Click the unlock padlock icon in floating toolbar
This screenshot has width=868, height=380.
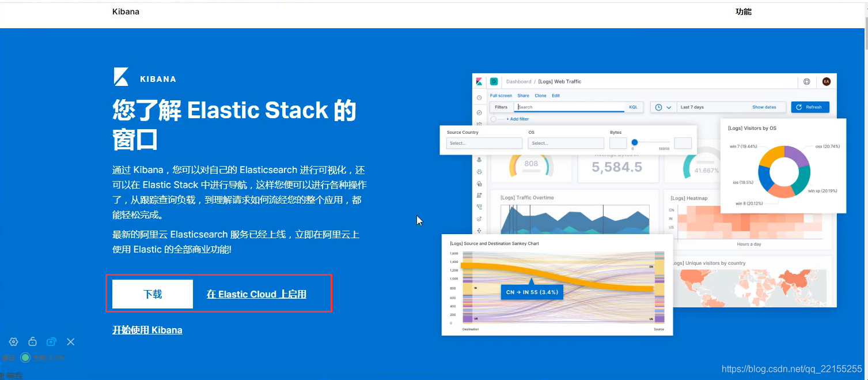[x=33, y=341]
